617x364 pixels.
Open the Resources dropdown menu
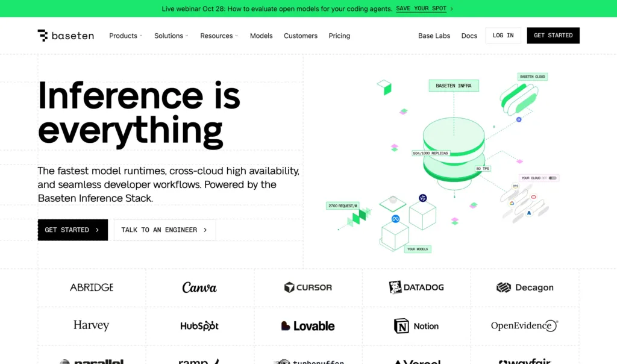(219, 36)
